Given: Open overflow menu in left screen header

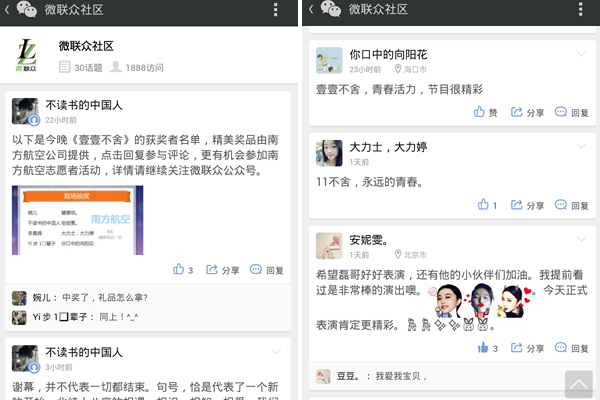Looking at the screenshot, I should pos(276,10).
